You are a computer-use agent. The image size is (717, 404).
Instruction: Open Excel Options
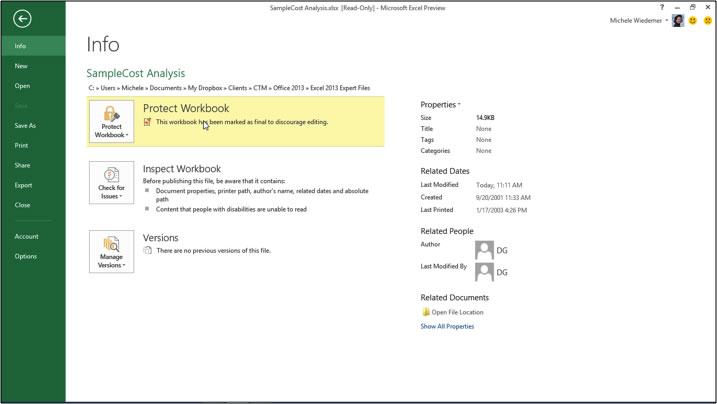click(26, 256)
